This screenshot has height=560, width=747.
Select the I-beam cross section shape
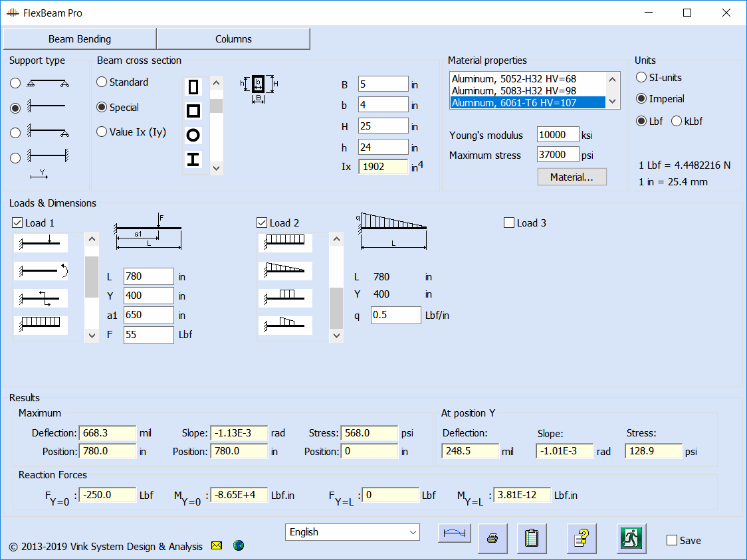(x=193, y=159)
